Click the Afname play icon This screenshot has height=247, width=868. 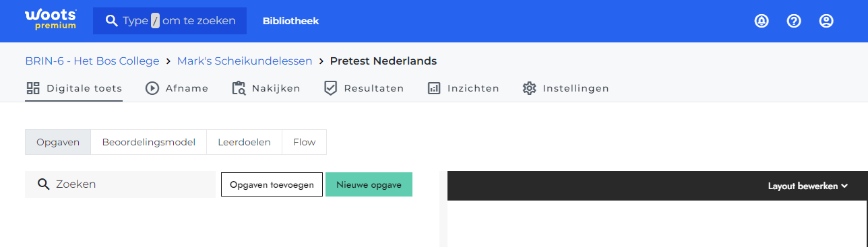pyautogui.click(x=152, y=88)
